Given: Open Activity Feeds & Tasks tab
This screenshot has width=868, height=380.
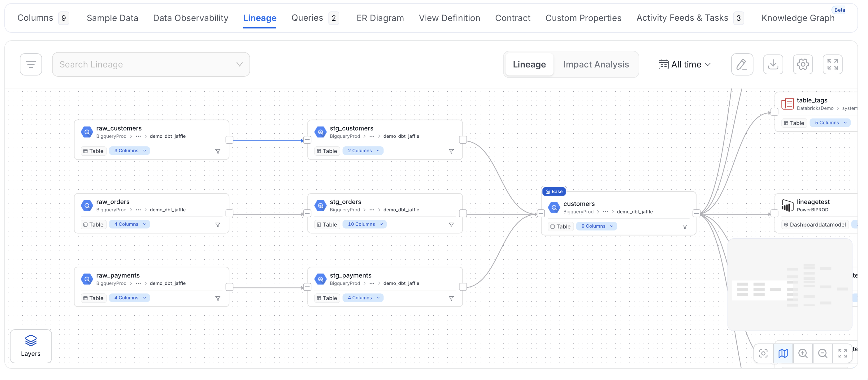Looking at the screenshot, I should (690, 18).
